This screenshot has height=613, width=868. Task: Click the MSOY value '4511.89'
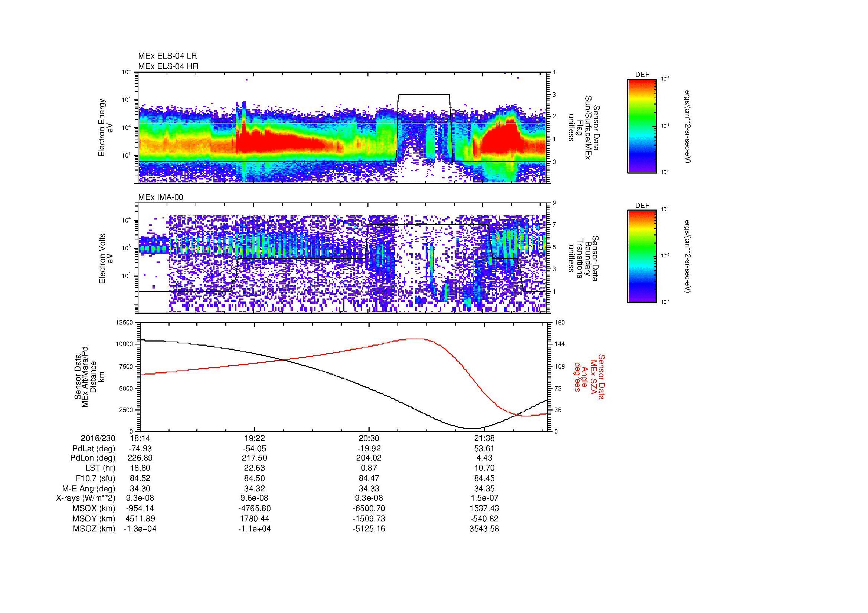click(x=140, y=518)
